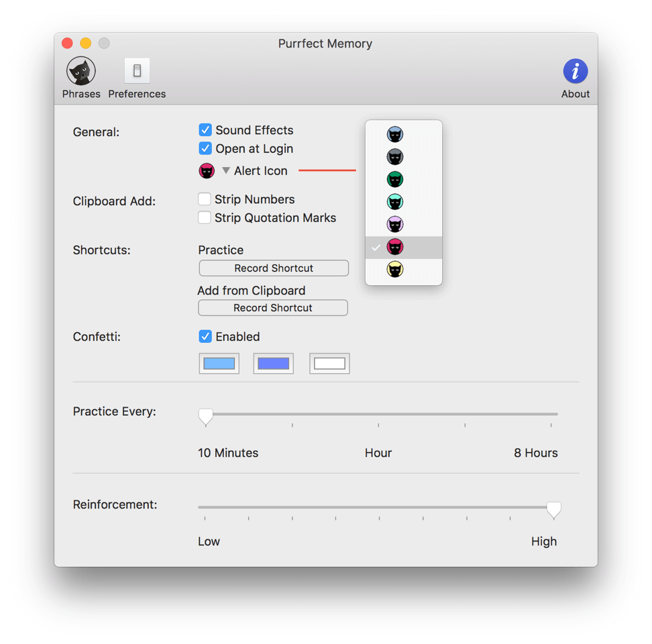Minimize the Purrfect Memory window
652x644 pixels.
click(86, 43)
